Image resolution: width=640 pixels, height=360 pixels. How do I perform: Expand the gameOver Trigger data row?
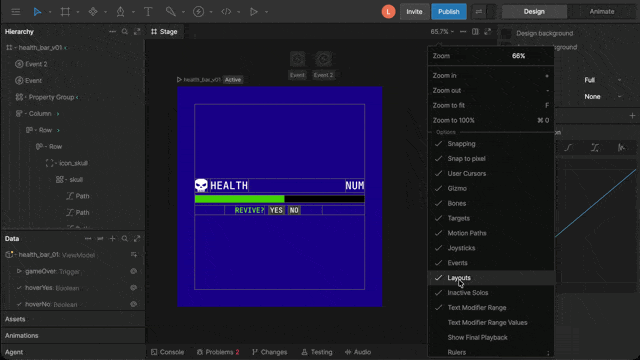point(19,271)
